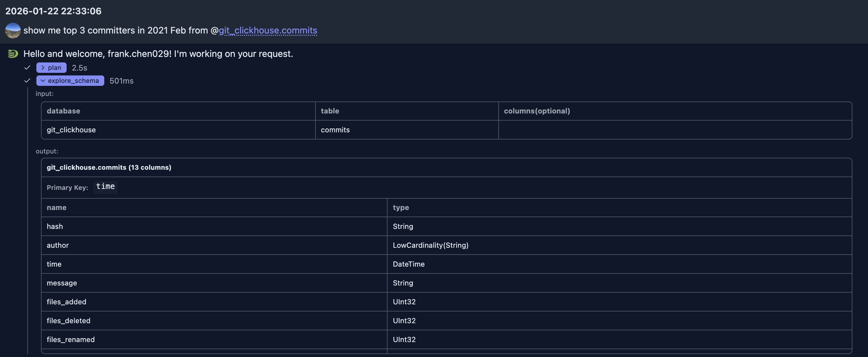Click the time Primary Key badge

click(105, 187)
